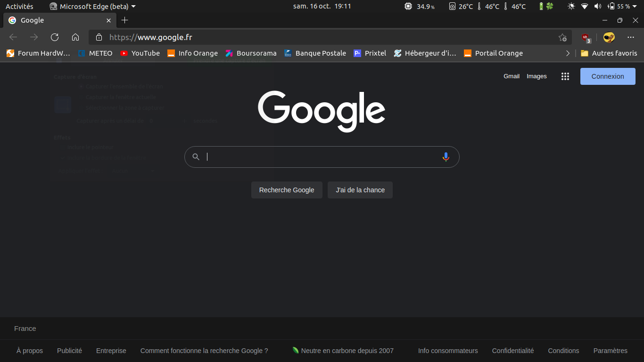Open the browser profile avatar

tap(609, 37)
